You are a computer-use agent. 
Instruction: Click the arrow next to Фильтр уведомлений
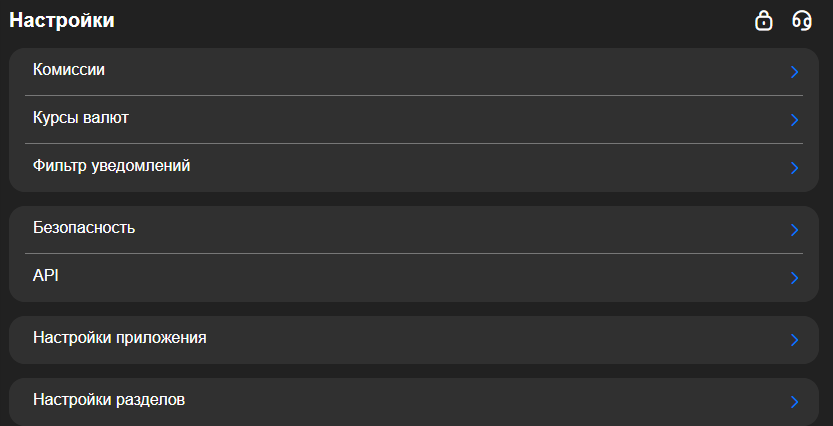[794, 168]
